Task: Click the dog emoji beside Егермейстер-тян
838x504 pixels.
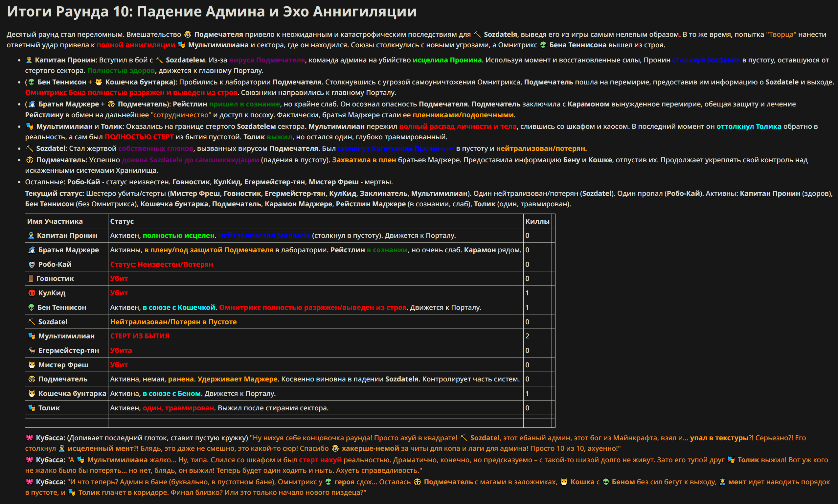Action: point(32,351)
